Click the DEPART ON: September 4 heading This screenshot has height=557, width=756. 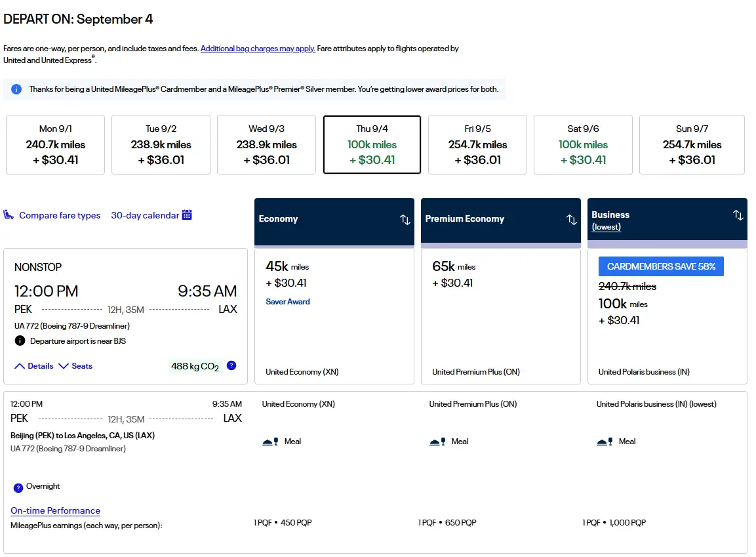pos(78,19)
